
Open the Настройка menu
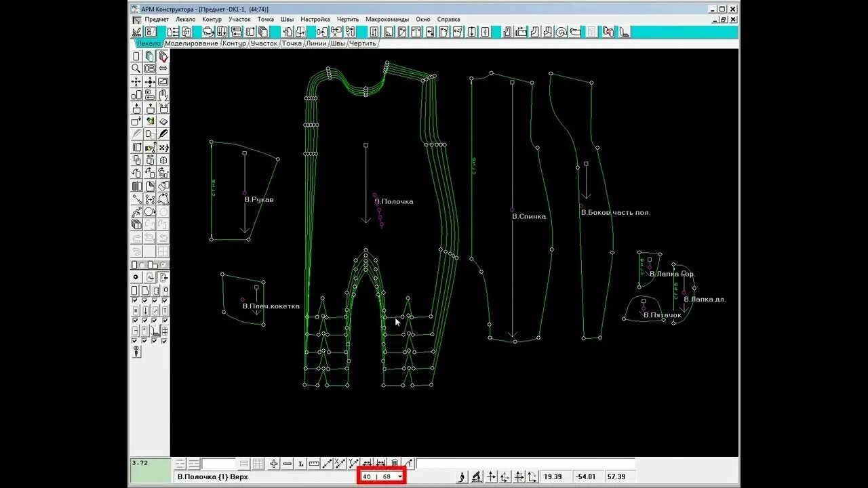point(315,19)
